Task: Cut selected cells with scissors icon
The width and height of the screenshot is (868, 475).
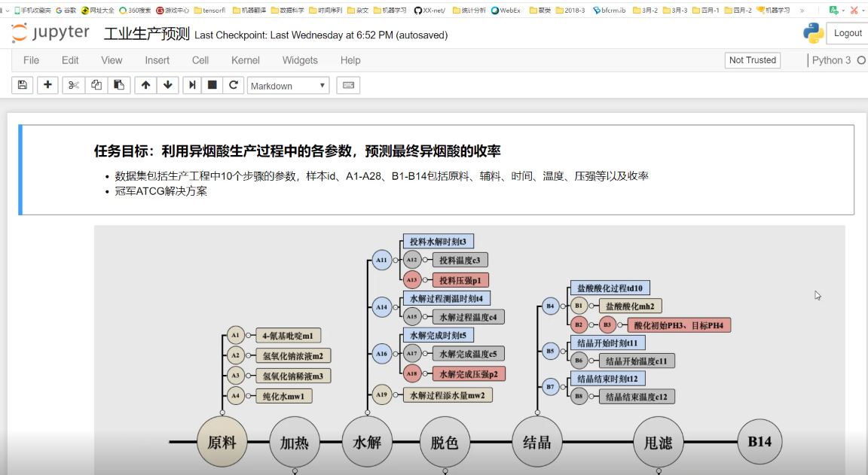Action: click(x=73, y=85)
